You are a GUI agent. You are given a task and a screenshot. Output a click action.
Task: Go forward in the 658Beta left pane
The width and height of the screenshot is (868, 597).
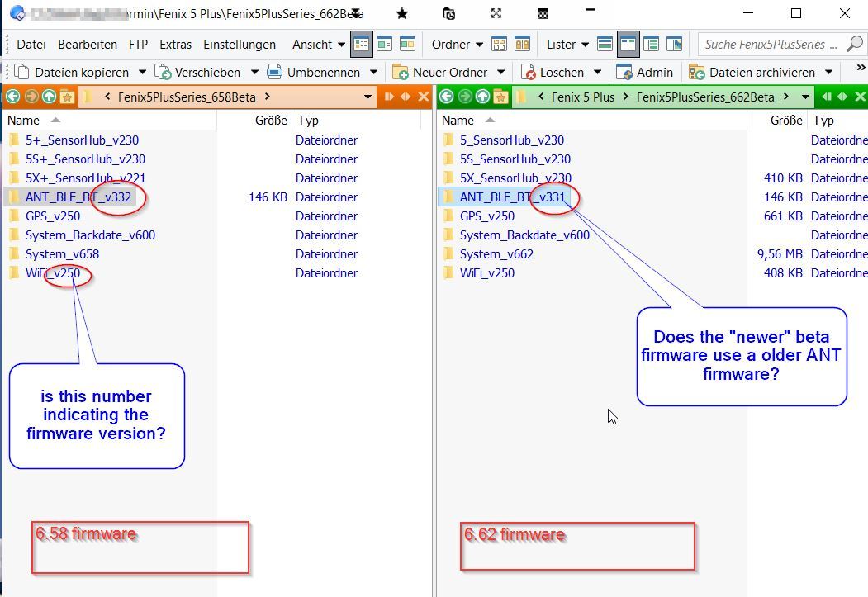point(31,97)
